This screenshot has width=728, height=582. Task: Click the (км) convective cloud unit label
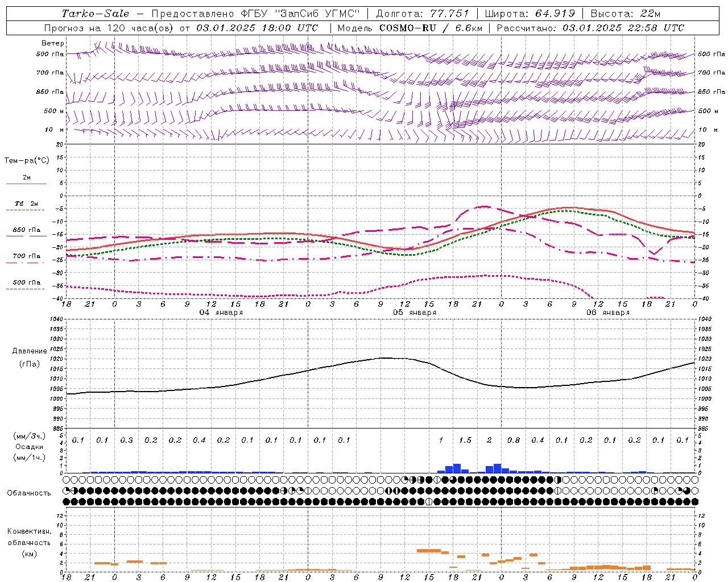[x=29, y=554]
